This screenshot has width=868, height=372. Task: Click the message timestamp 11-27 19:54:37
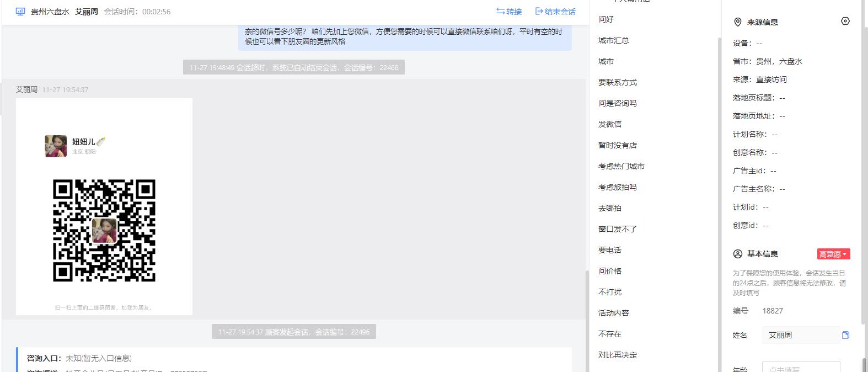click(x=65, y=89)
